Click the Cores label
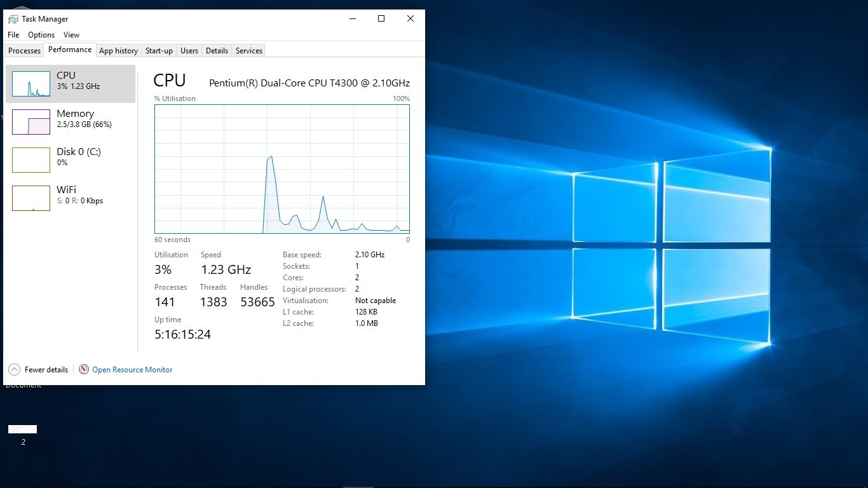Viewport: 868px width, 488px height. 293,278
